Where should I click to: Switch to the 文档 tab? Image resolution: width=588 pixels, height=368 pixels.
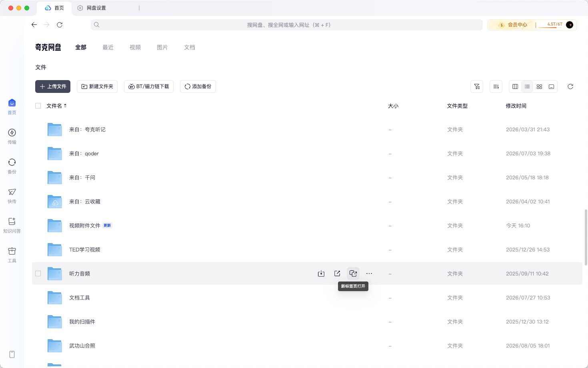pos(190,47)
